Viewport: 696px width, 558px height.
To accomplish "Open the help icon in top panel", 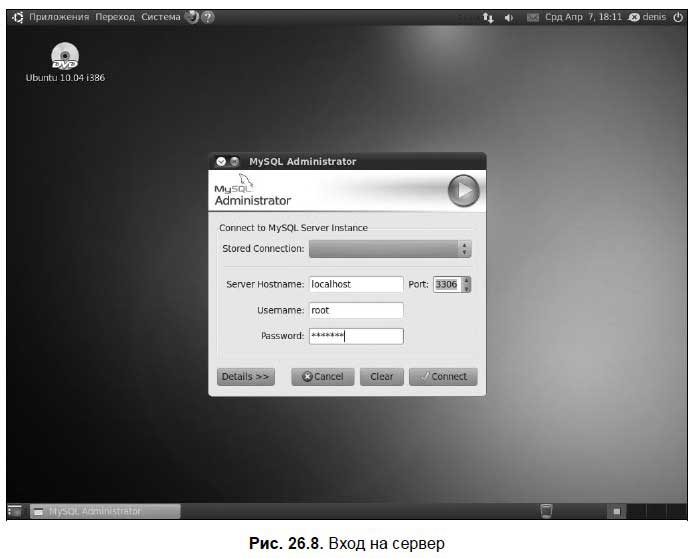I will click(x=207, y=17).
